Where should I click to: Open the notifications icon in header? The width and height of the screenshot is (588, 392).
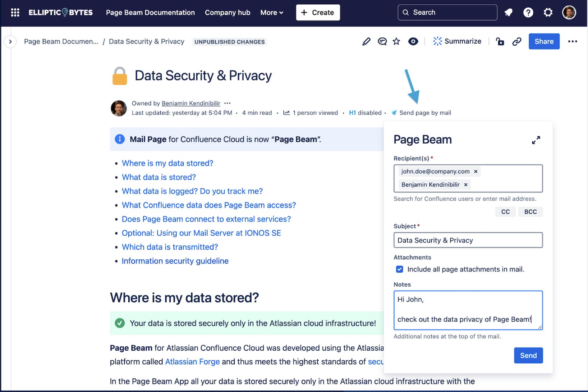click(x=508, y=13)
